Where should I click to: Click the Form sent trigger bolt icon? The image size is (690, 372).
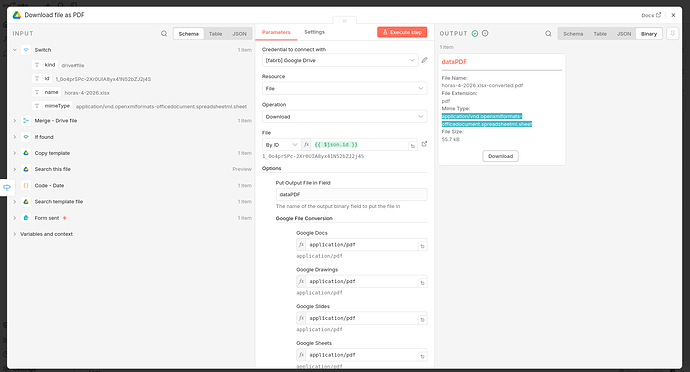(65, 218)
